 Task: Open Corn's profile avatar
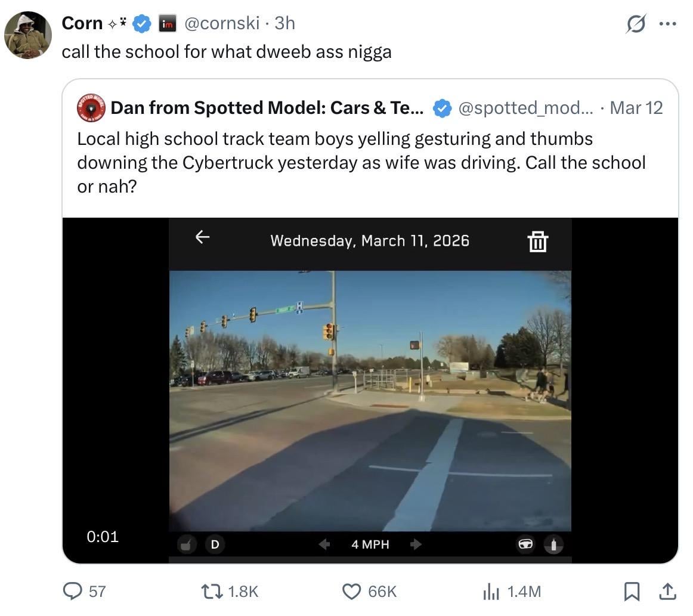27,35
